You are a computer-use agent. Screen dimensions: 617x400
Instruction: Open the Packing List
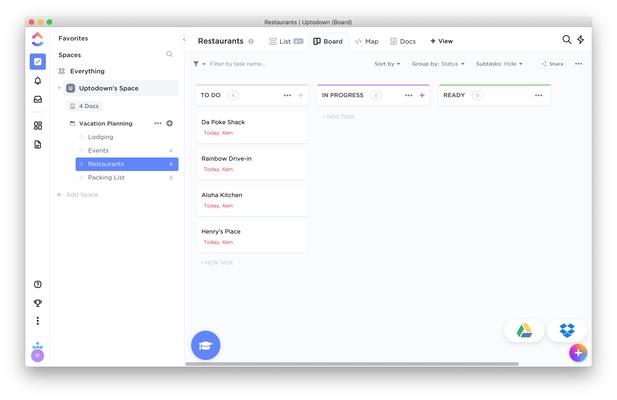click(x=106, y=178)
